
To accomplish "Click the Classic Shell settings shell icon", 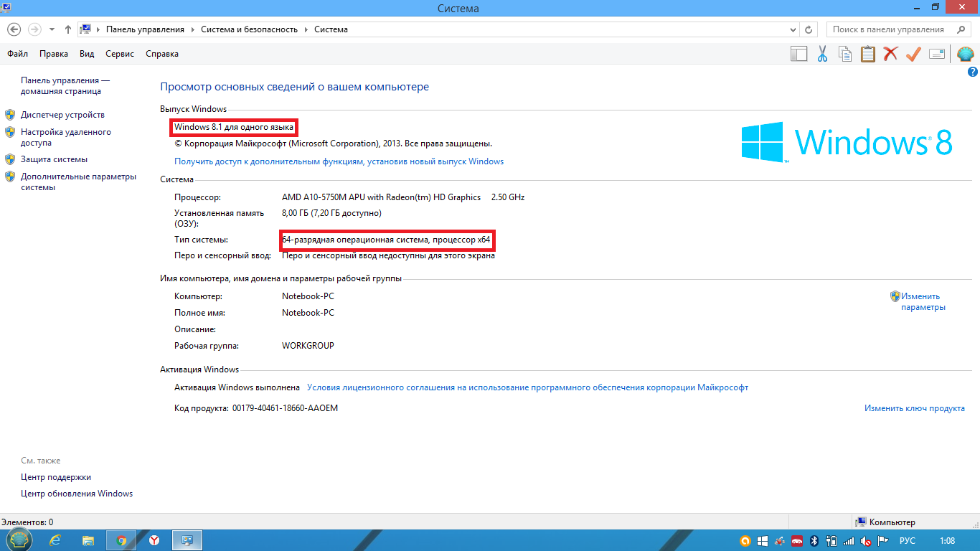I will [x=965, y=54].
